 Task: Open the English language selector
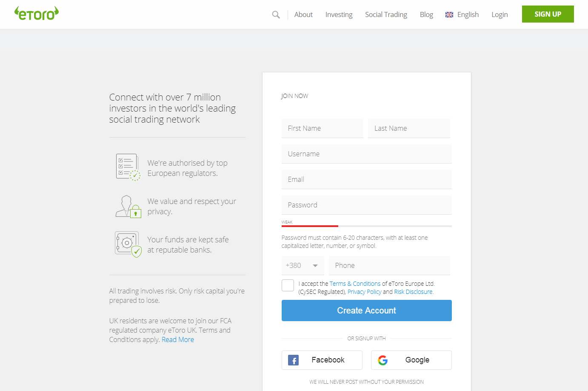tap(462, 14)
